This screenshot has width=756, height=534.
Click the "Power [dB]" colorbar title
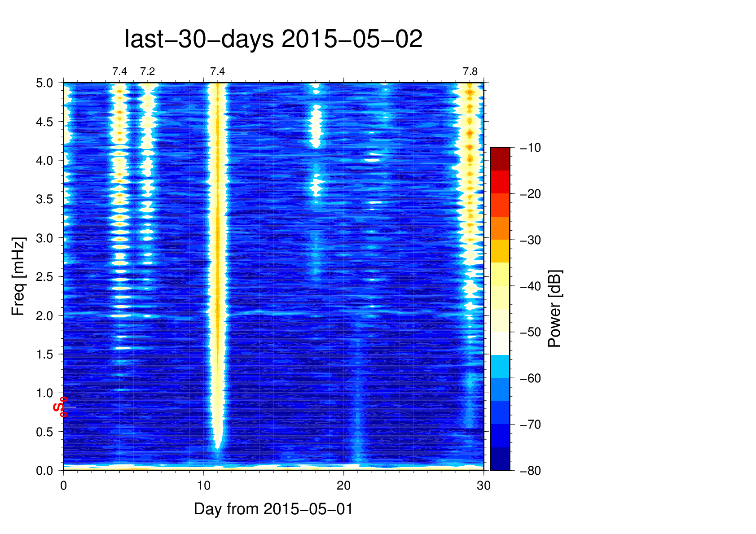point(555,309)
